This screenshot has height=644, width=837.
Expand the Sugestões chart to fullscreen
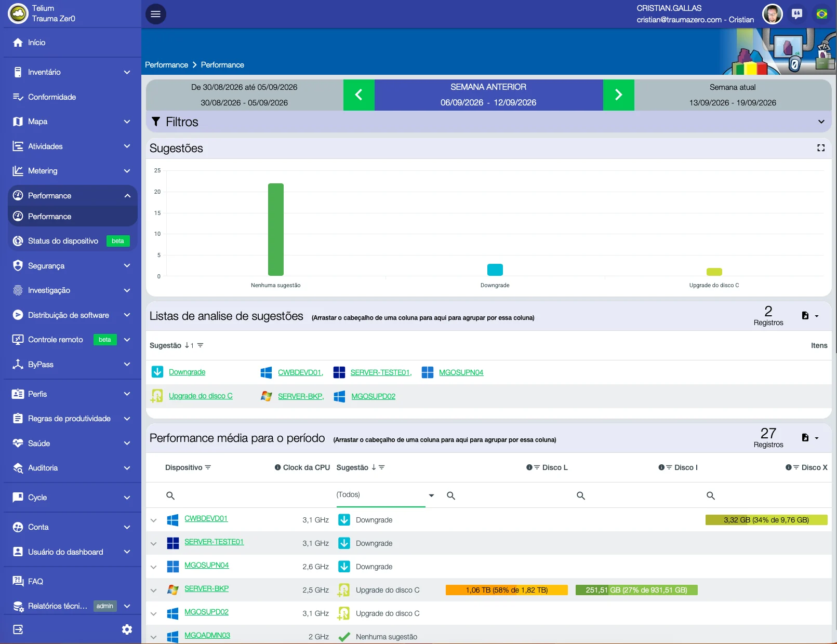(x=821, y=148)
